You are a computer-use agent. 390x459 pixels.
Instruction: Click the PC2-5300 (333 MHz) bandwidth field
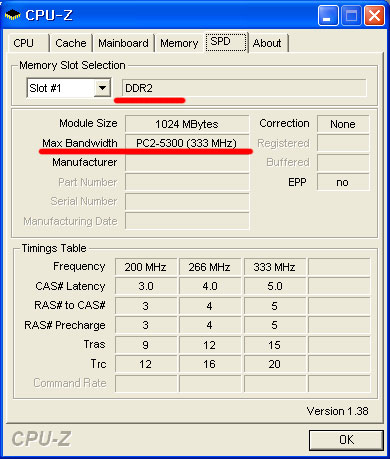click(x=187, y=143)
